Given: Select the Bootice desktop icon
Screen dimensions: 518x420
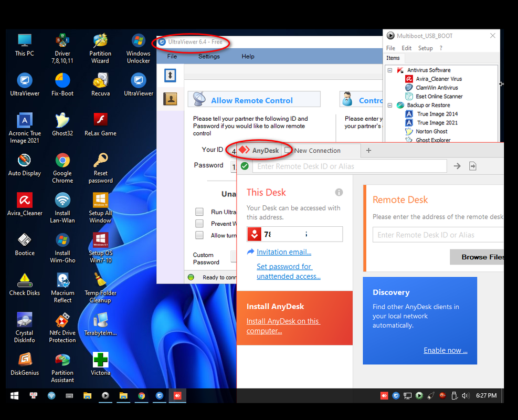Looking at the screenshot, I should 25,245.
